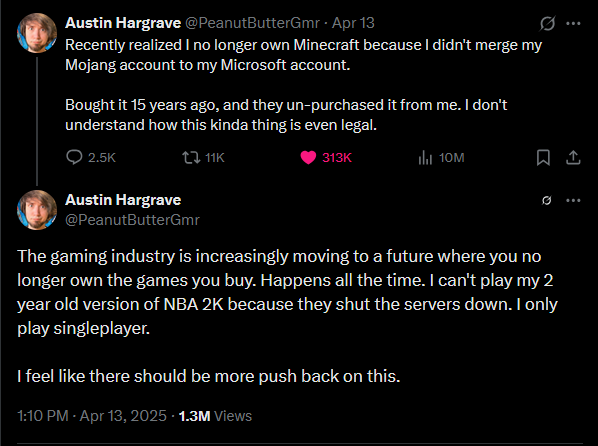Click @PeanutButterGmr handle under second tweet name

coord(132,220)
